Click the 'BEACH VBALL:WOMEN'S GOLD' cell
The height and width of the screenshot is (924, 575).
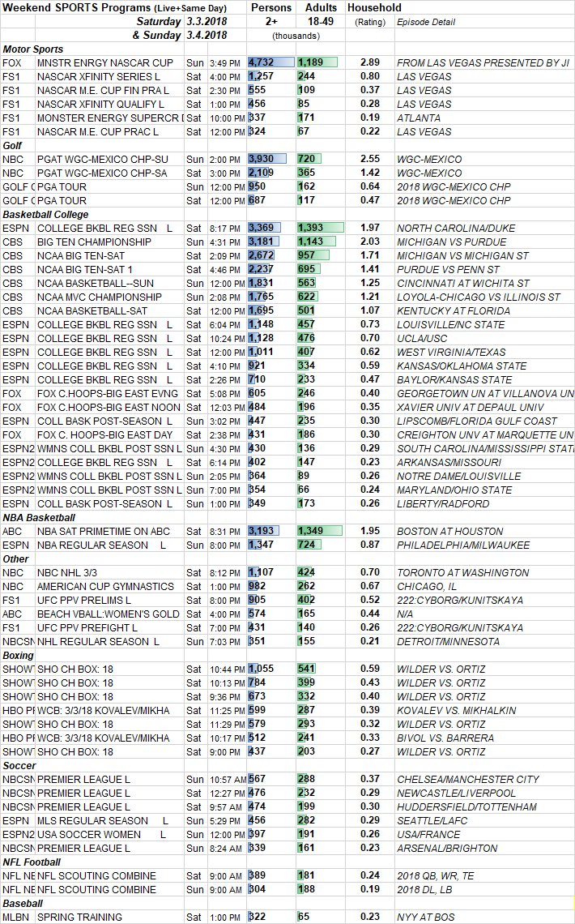[x=109, y=614]
